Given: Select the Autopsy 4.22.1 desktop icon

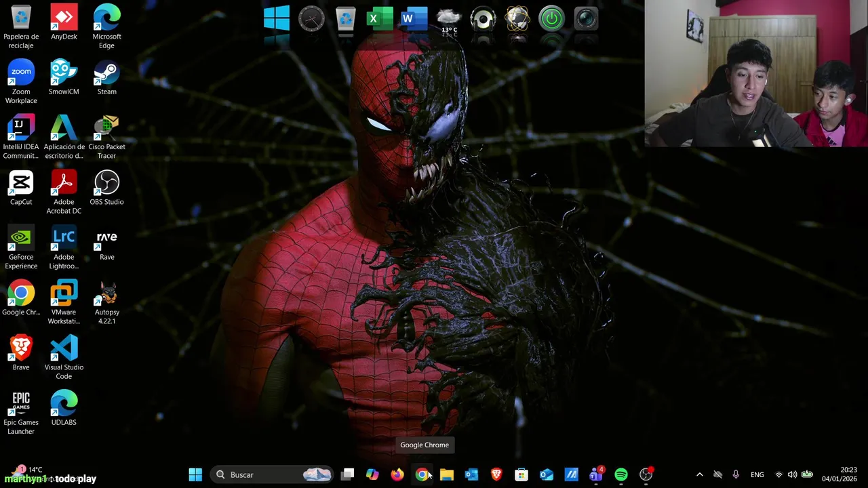Looking at the screenshot, I should pyautogui.click(x=106, y=303).
